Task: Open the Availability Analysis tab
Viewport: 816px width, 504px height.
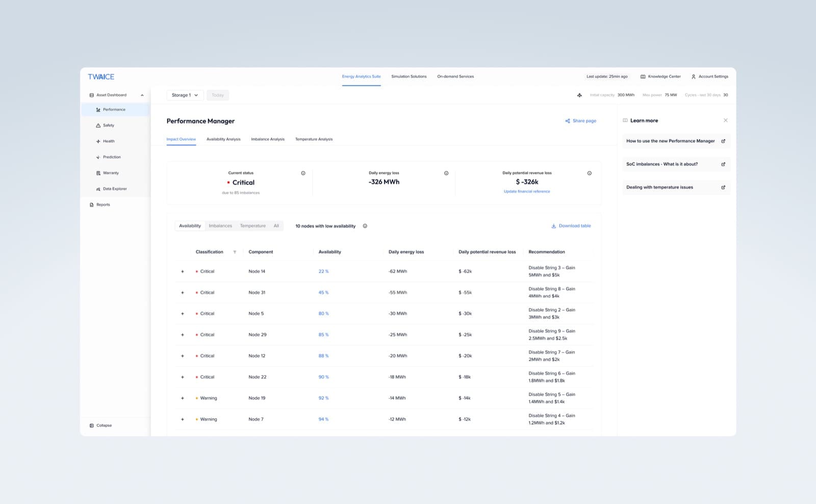Action: point(223,139)
